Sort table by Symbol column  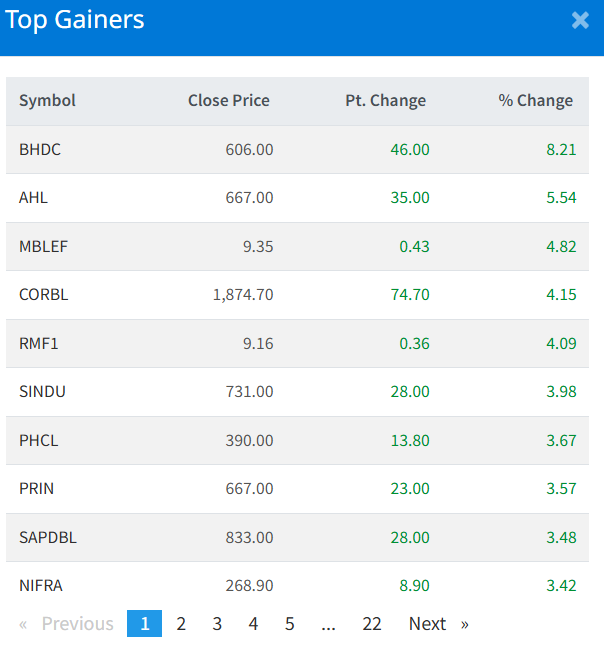pyautogui.click(x=47, y=100)
